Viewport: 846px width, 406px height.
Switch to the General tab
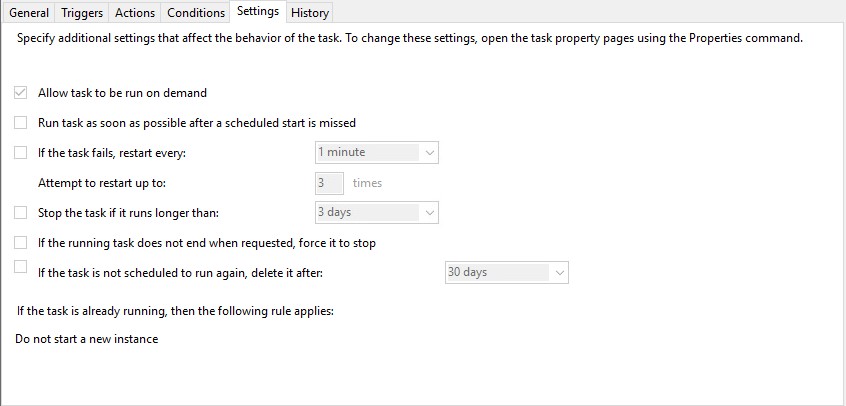click(x=29, y=12)
